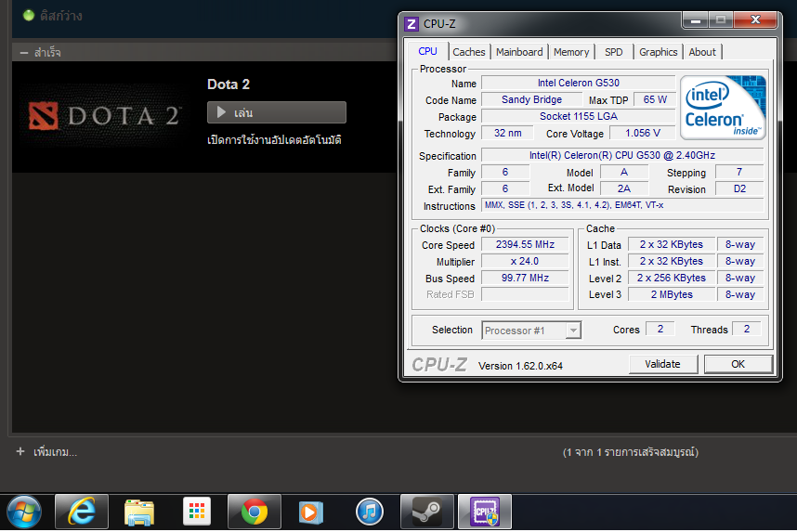This screenshot has width=797, height=532.
Task: Open the Mainboard tab
Action: click(519, 52)
